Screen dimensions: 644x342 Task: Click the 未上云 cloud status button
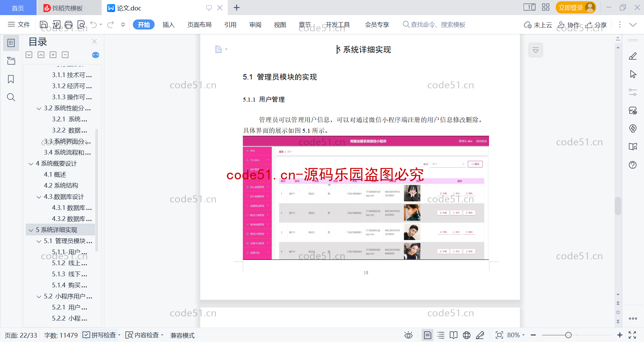coord(538,25)
